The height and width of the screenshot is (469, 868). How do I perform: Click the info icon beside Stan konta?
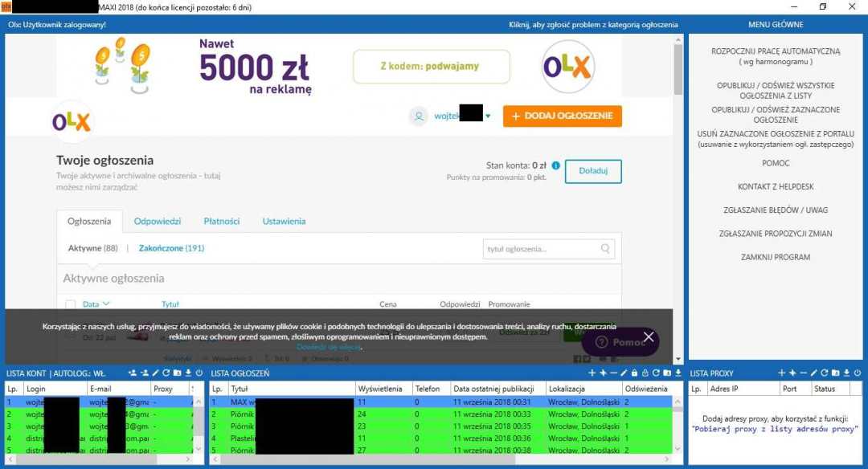coord(555,165)
